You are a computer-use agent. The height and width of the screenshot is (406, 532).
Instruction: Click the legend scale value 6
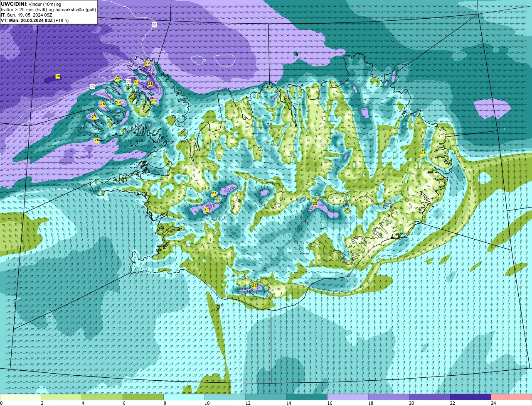tap(124, 403)
